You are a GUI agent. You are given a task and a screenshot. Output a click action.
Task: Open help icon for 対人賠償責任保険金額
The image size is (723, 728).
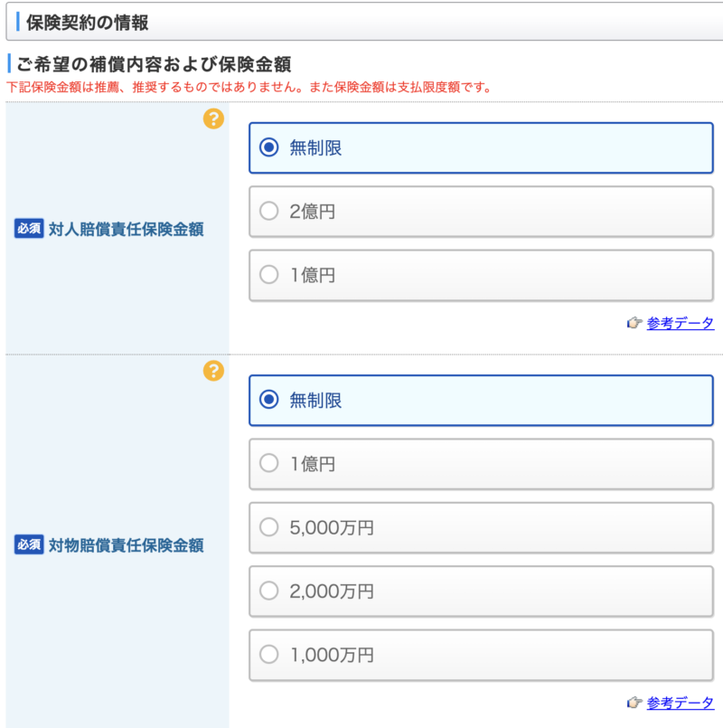coord(213,118)
